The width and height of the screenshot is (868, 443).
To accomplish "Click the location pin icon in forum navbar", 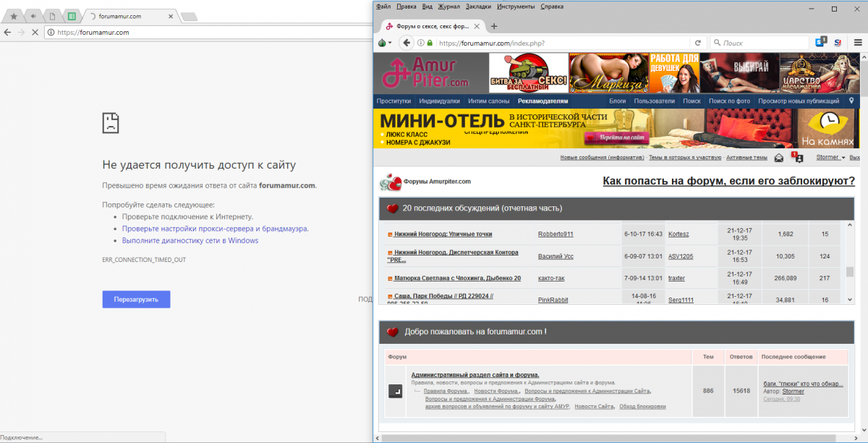I will (x=851, y=101).
